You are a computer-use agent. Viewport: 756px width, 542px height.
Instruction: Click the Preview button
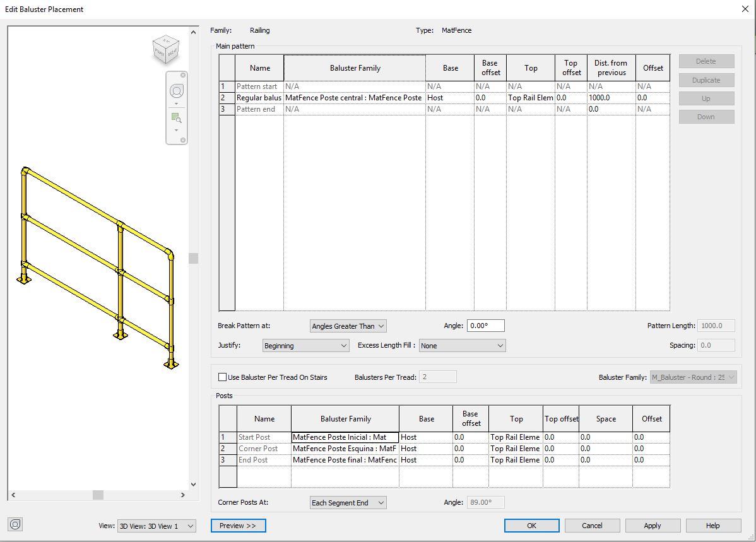[x=238, y=525]
